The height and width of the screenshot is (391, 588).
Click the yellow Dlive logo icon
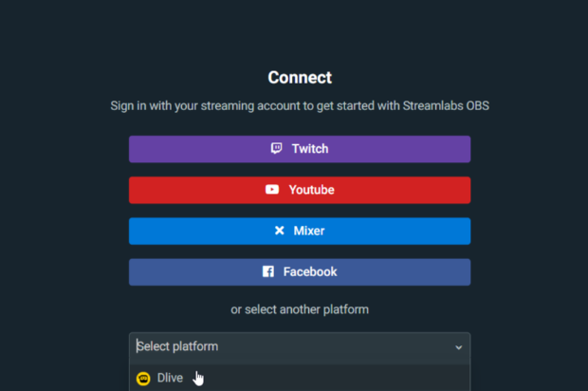tap(143, 379)
